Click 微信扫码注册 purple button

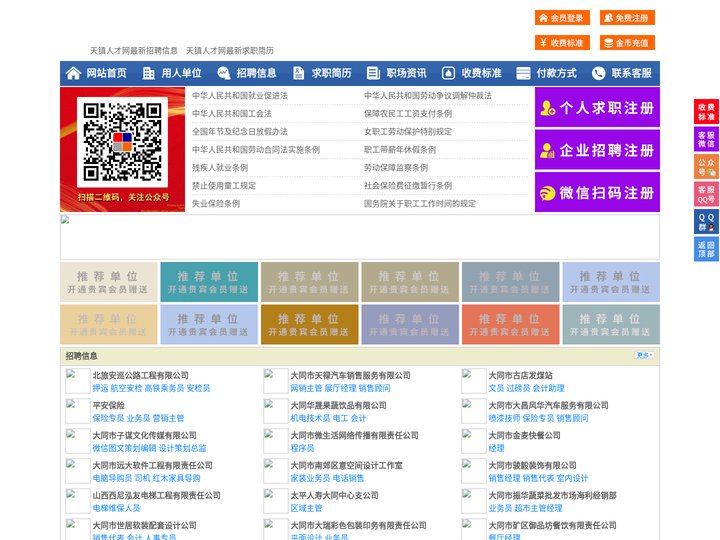click(x=597, y=192)
